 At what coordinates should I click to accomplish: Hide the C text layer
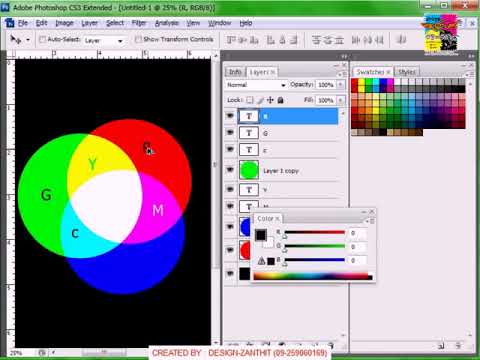230,149
